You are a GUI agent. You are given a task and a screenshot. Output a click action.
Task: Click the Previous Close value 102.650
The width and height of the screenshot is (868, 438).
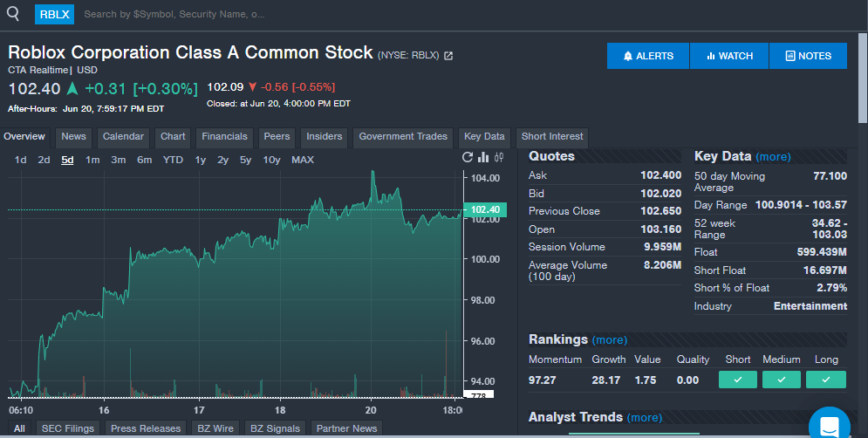(x=661, y=211)
